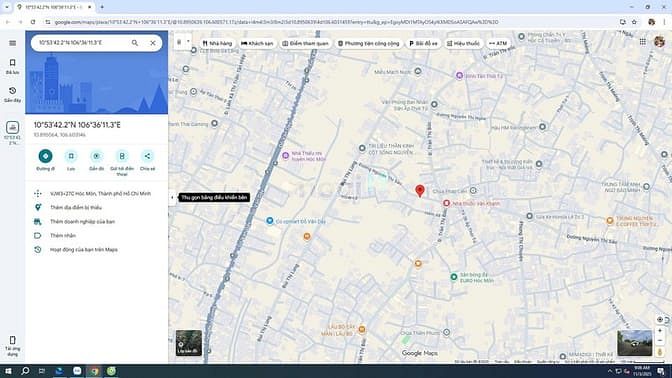Open the Windows notification center

pyautogui.click(x=661, y=371)
